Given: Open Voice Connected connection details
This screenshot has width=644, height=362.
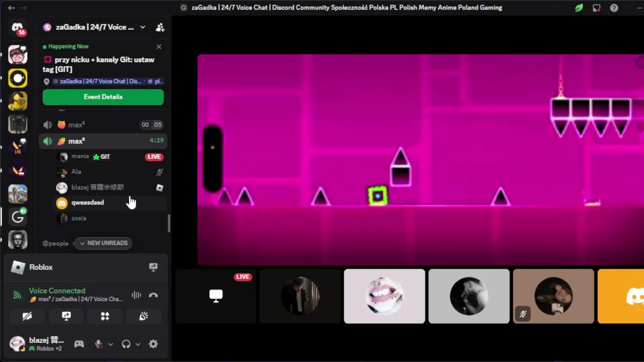Looking at the screenshot, I should (x=57, y=291).
